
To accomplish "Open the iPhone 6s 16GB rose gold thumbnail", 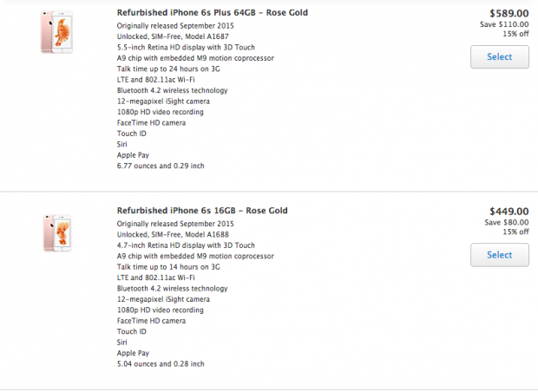I will click(x=57, y=233).
